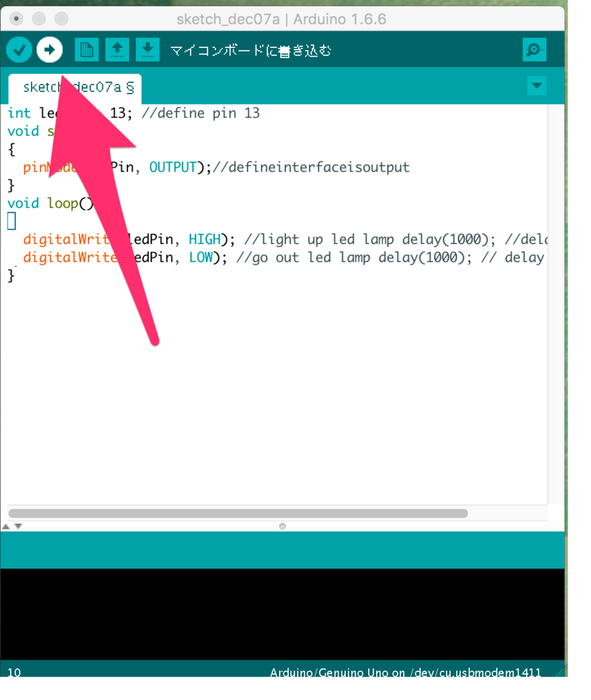Click the HIGH constant in code
591x700 pixels.
click(x=205, y=240)
